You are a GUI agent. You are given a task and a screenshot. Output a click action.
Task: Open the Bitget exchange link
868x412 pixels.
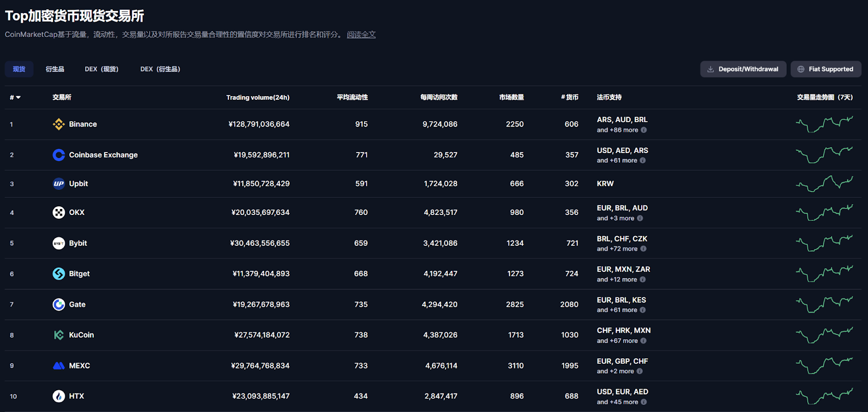pos(79,274)
